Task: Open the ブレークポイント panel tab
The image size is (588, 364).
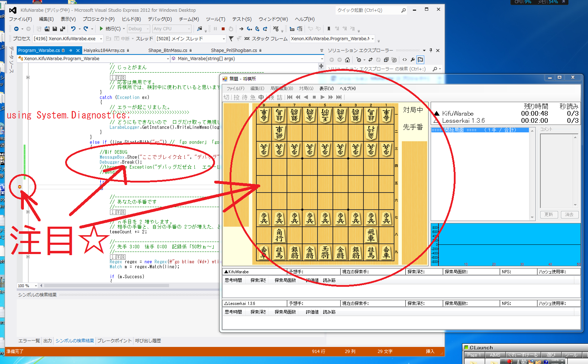Action: point(115,341)
